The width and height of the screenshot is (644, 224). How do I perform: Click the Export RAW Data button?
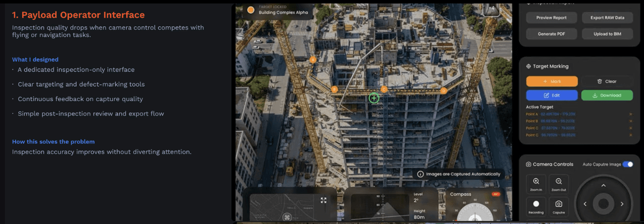[607, 18]
